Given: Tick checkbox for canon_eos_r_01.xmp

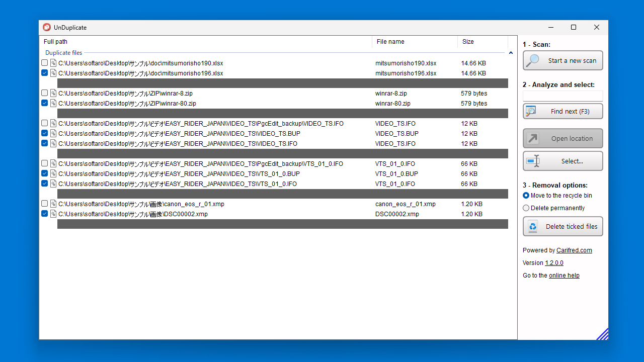Looking at the screenshot, I should [45, 204].
